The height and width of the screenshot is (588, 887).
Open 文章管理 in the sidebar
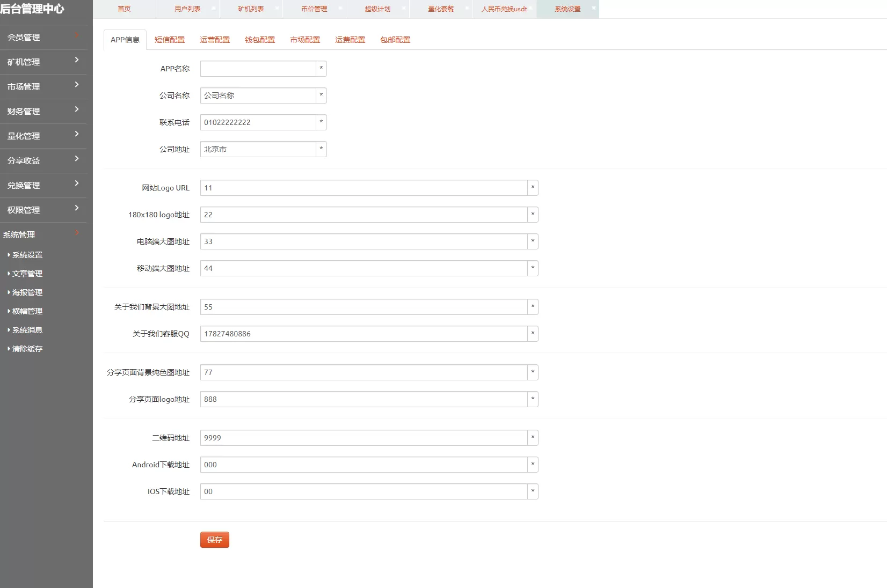coord(27,274)
